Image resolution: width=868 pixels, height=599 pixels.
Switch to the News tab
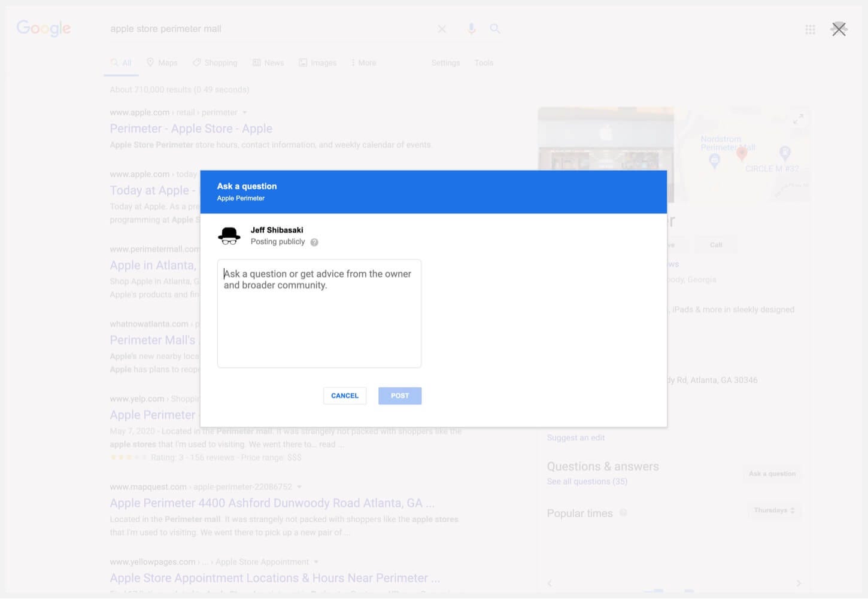(x=268, y=63)
